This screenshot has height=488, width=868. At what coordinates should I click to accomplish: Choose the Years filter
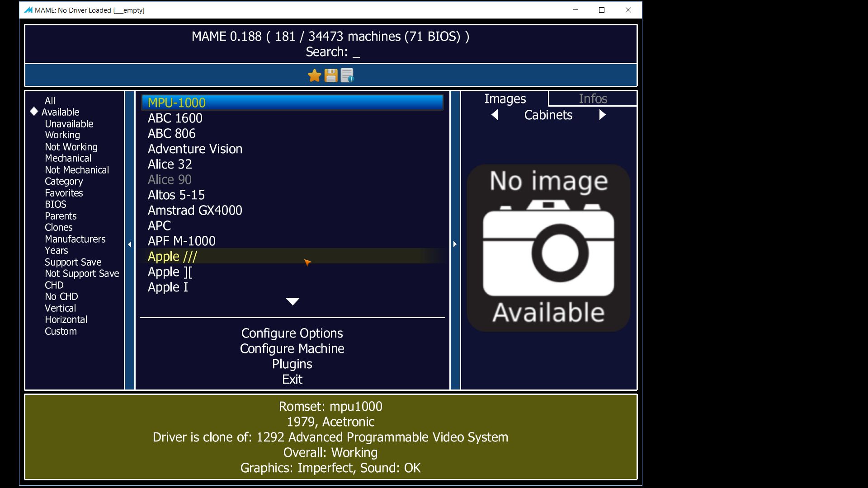[x=56, y=250]
